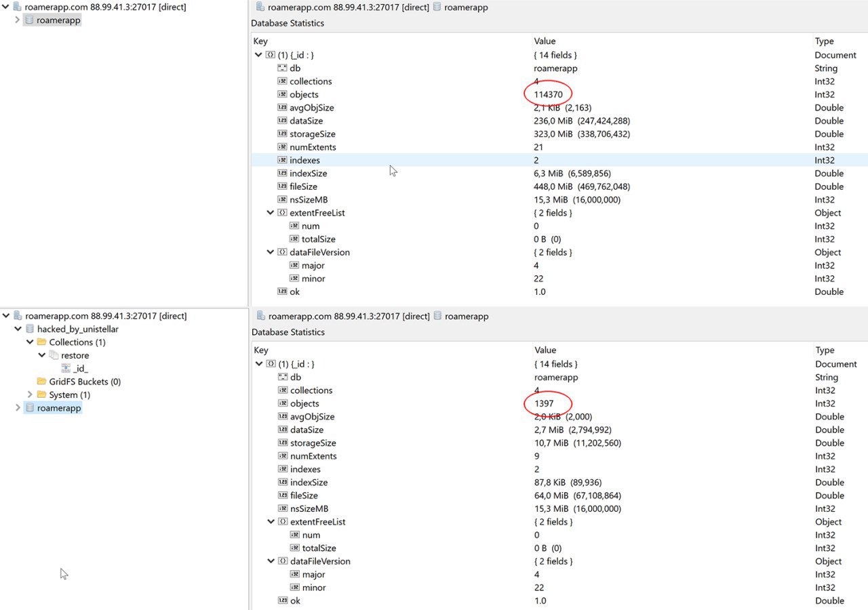Viewport: 868px width, 610px height.
Task: Select the blue-highlighted indexes row key
Action: 304,161
